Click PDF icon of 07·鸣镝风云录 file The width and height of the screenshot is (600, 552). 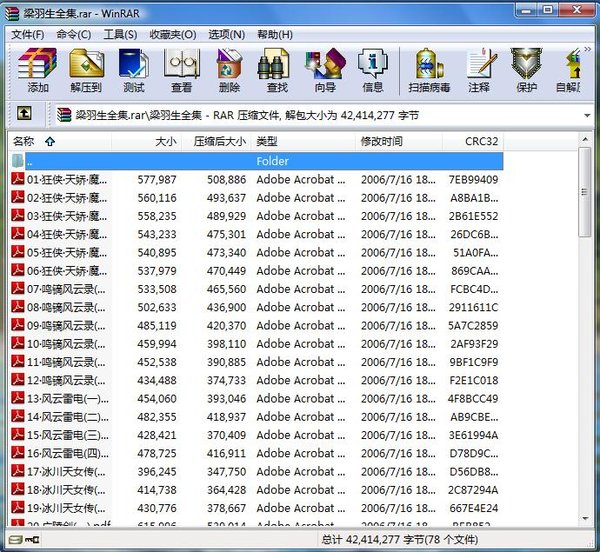18,288
